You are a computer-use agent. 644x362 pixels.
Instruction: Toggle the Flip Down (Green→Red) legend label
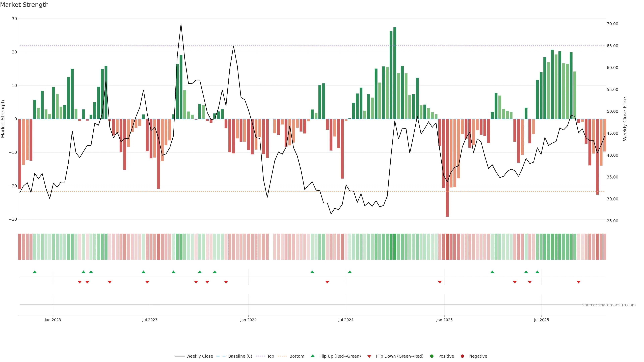[399, 356]
